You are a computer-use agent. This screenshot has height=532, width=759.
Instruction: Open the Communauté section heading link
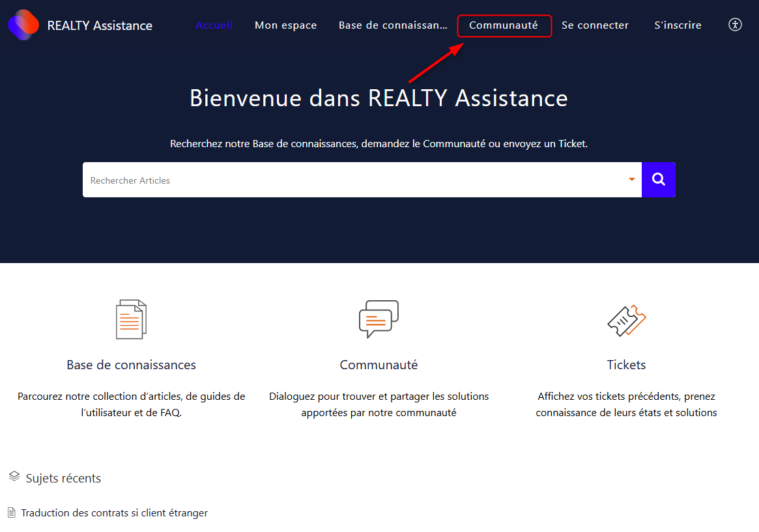[x=379, y=365]
